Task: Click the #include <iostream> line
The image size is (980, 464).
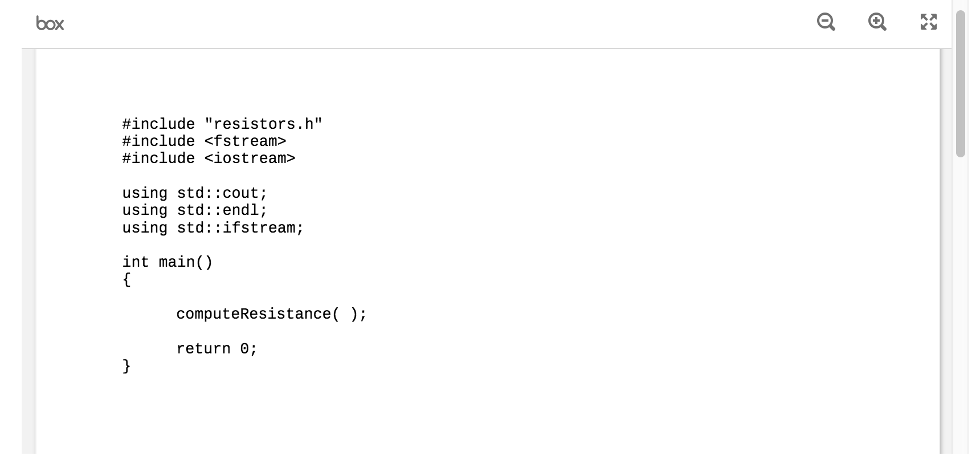Action: pyautogui.click(x=209, y=158)
